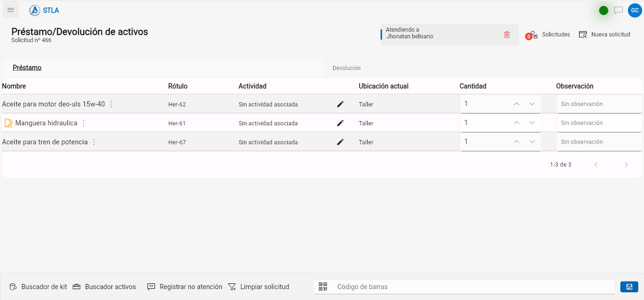This screenshot has width=644, height=300.
Task: Open options menu for Aceite para motor deo-uls
Action: [x=111, y=104]
